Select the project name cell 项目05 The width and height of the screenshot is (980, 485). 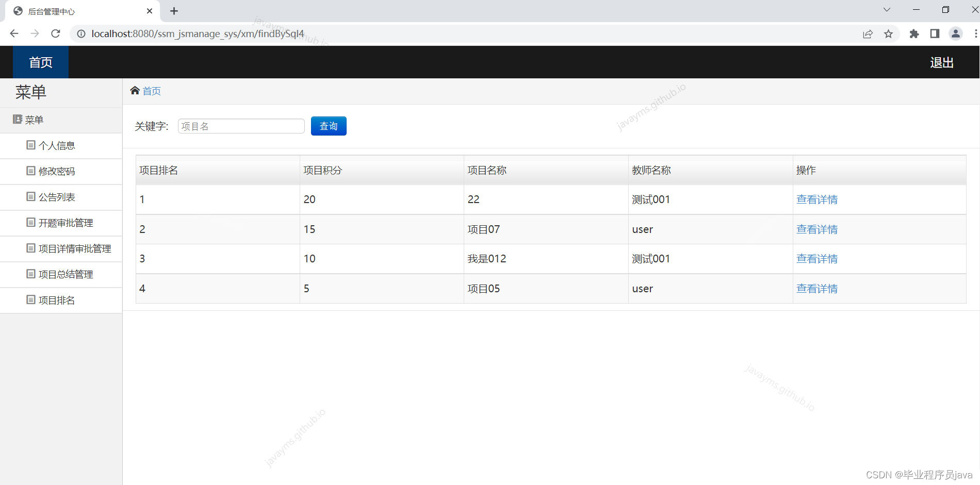click(546, 289)
